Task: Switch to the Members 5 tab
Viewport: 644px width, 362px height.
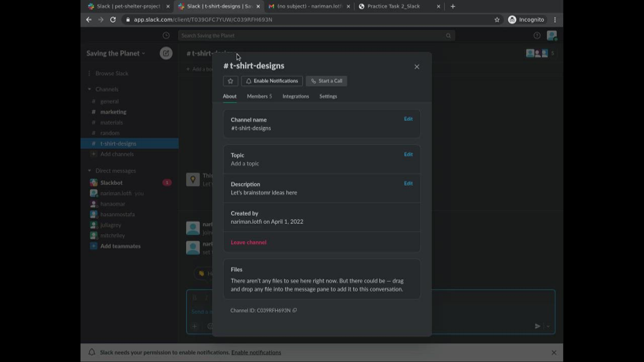Action: click(x=259, y=96)
